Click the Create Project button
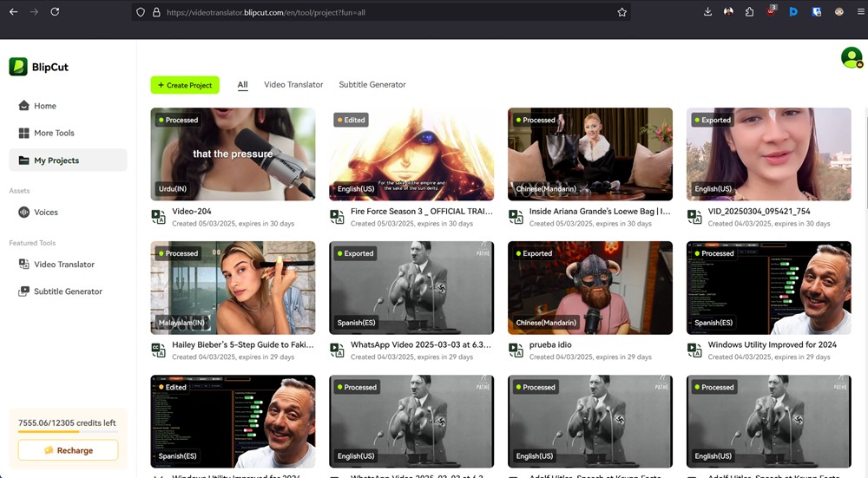The height and width of the screenshot is (478, 868). (185, 85)
